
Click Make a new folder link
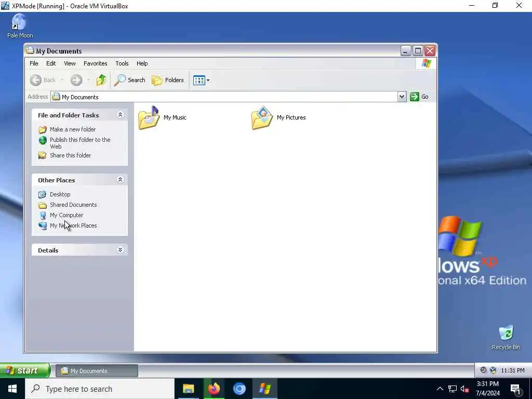pyautogui.click(x=73, y=129)
